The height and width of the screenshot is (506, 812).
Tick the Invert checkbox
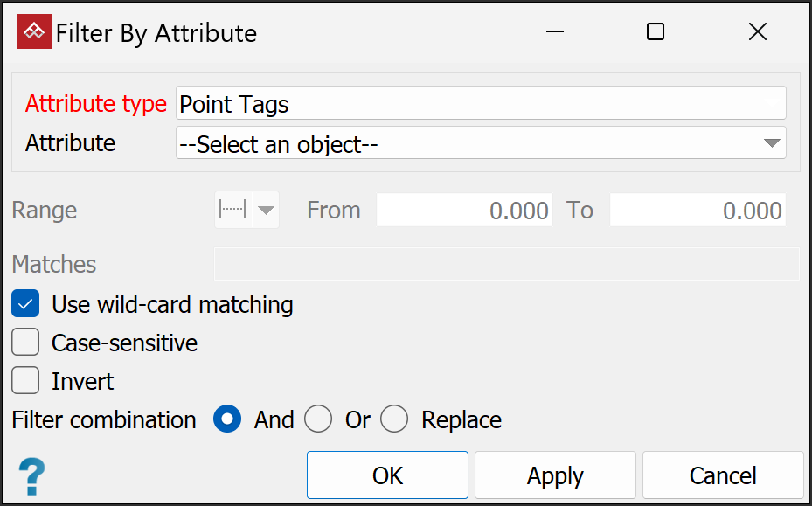click(x=26, y=381)
